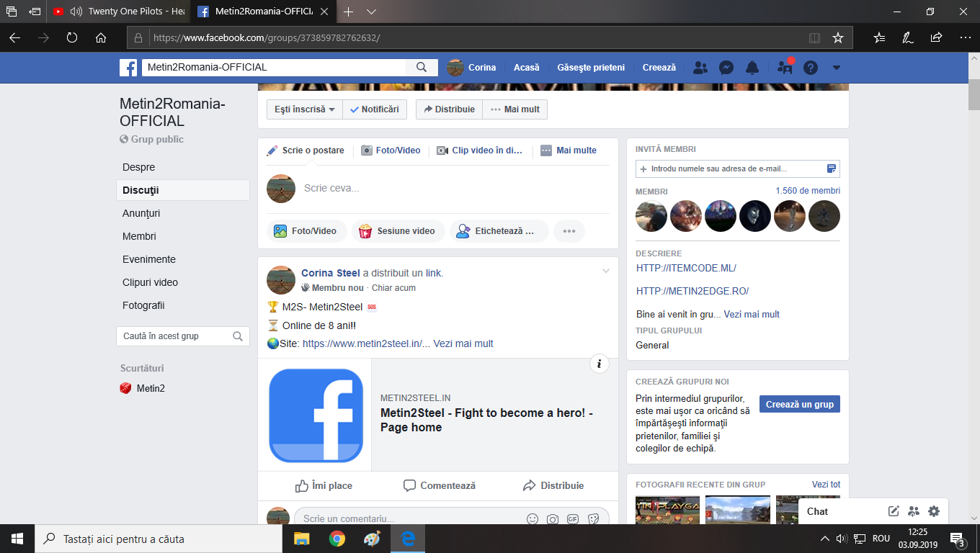This screenshot has width=980, height=553.
Task: Open the Windows Start menu
Action: tap(17, 539)
